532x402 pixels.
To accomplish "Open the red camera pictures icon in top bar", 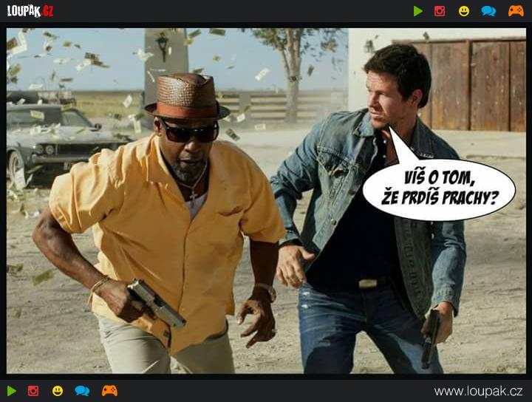I will click(x=440, y=11).
